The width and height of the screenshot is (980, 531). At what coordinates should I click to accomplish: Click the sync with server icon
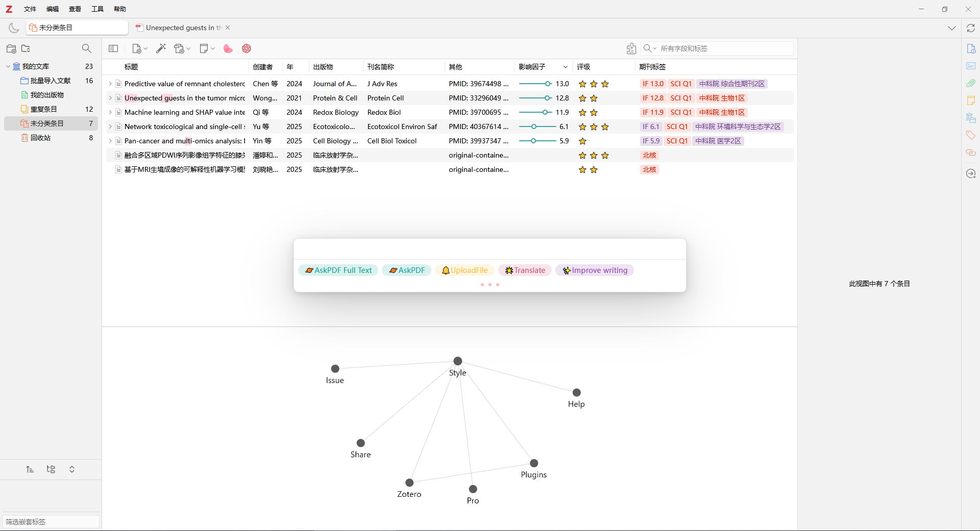(971, 28)
